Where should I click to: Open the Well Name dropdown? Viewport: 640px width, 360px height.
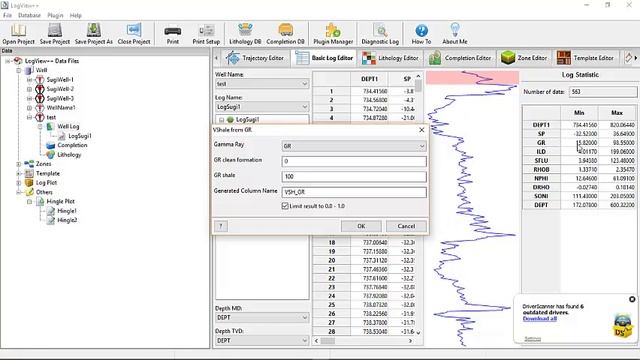pos(262,84)
